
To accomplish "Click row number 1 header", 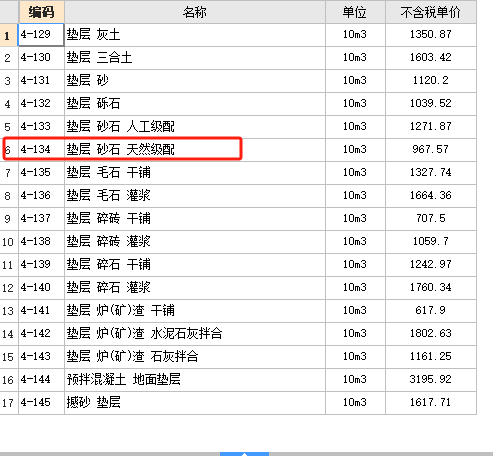I will [9, 35].
